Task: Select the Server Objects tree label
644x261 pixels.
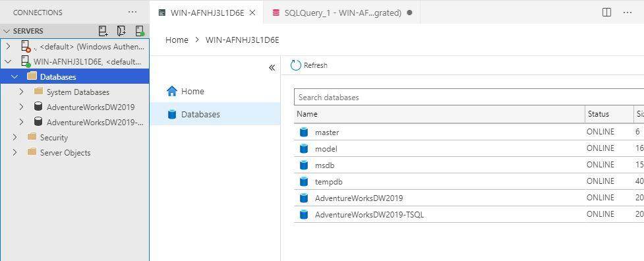Action: (x=65, y=153)
